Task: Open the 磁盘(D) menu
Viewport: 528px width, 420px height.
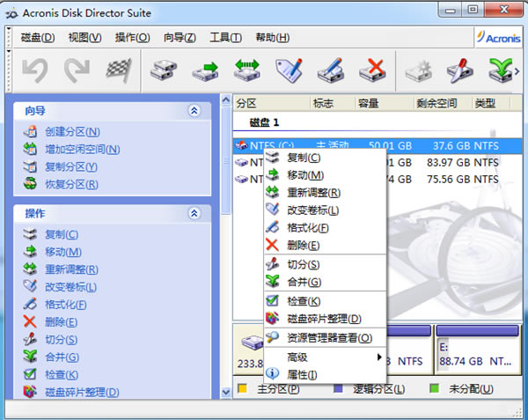Action: [36, 37]
